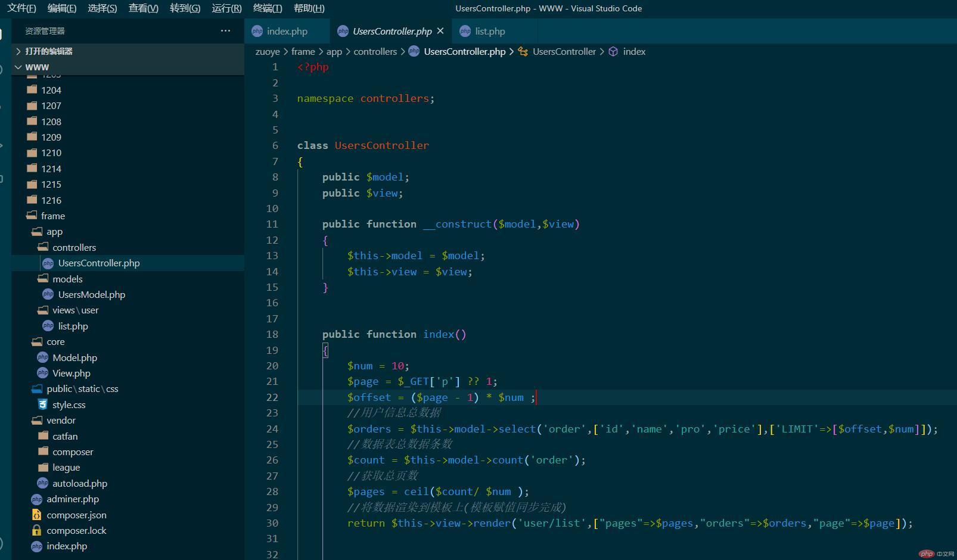Expand the 打开的编辑器 section

(128, 51)
